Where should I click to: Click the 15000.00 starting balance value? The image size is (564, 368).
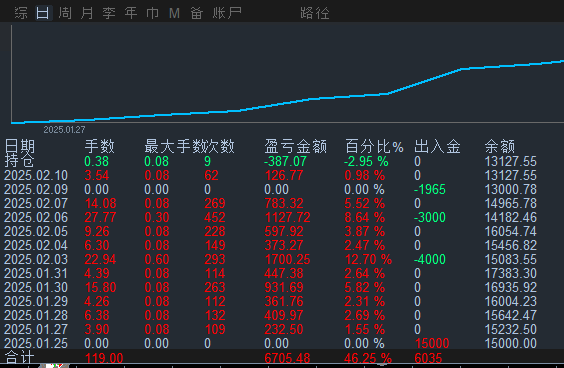[510, 344]
